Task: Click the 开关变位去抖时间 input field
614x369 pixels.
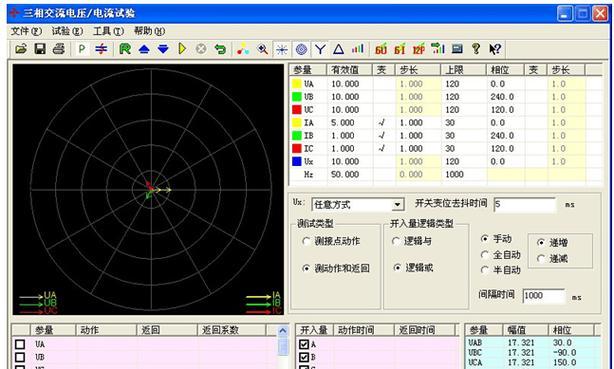Action: tap(524, 204)
